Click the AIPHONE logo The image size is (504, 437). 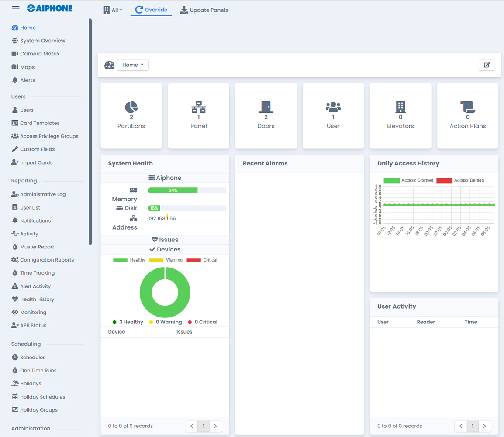click(x=49, y=8)
